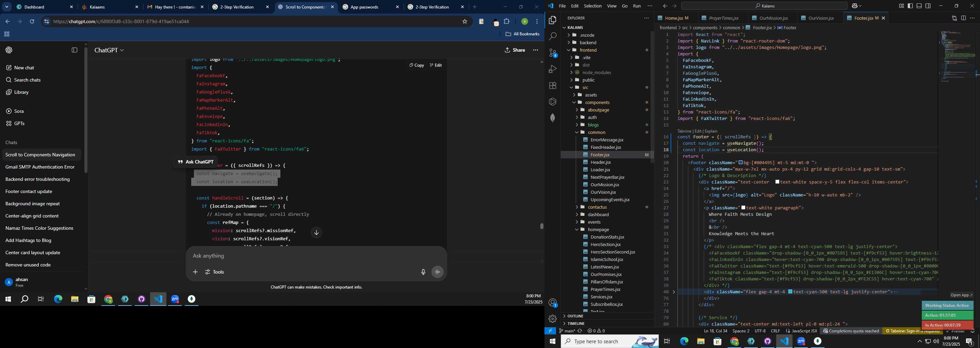
Task: Open the Manage gear in VS Code
Action: click(x=552, y=319)
